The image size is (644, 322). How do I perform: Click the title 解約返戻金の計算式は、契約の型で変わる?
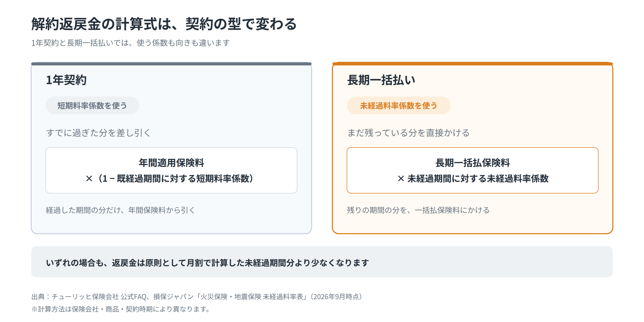point(164,24)
